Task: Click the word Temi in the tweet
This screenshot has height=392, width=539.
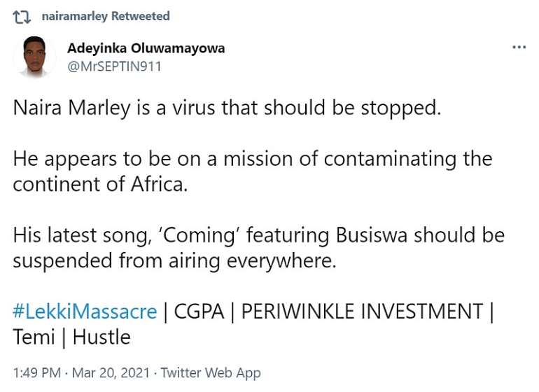Action: click(34, 337)
